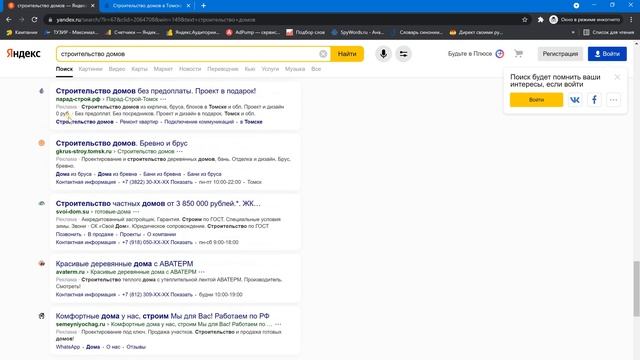
Task: Open 'Строительство домов без предоплаты' result
Action: tap(156, 91)
